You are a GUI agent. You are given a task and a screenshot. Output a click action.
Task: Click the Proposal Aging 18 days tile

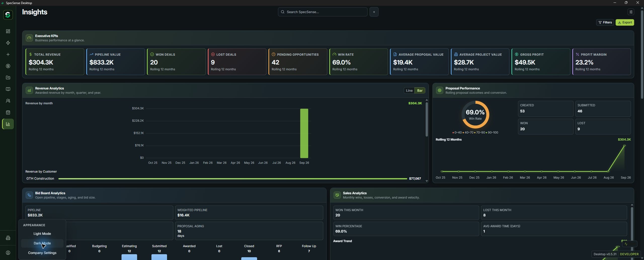pos(249,231)
